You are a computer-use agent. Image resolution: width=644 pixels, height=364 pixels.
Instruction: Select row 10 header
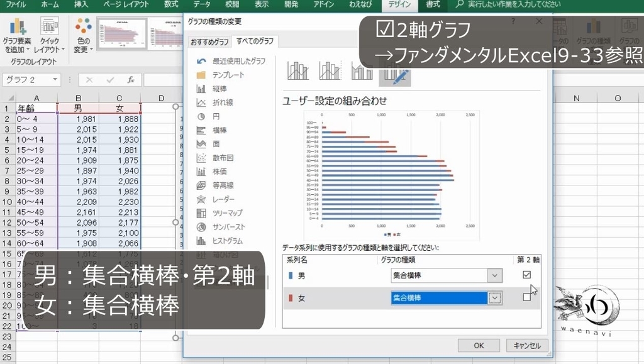tap(8, 202)
